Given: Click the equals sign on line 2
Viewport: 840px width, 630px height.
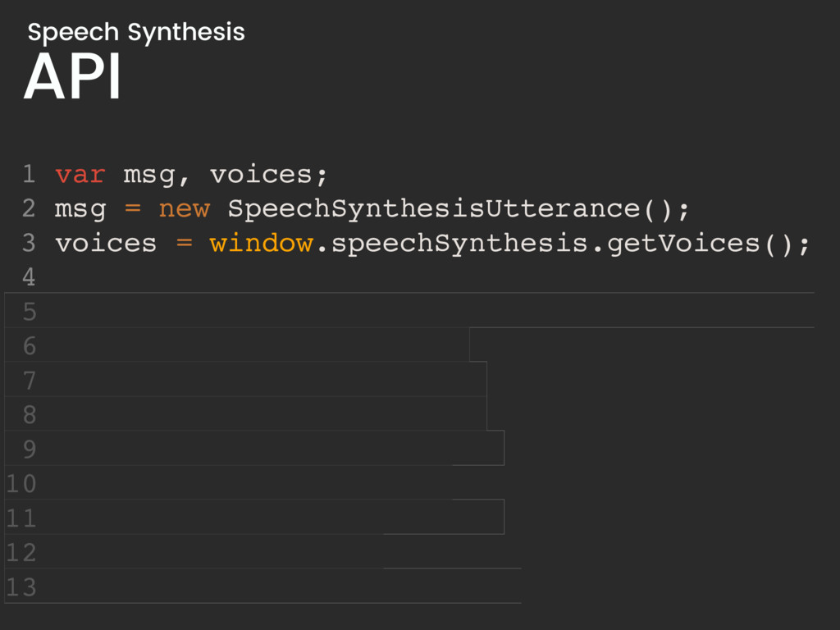Looking at the screenshot, I should (132, 208).
